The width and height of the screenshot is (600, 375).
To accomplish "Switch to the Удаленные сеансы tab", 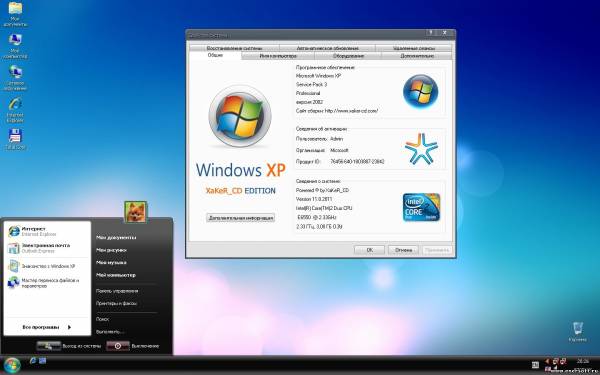I will click(x=414, y=48).
